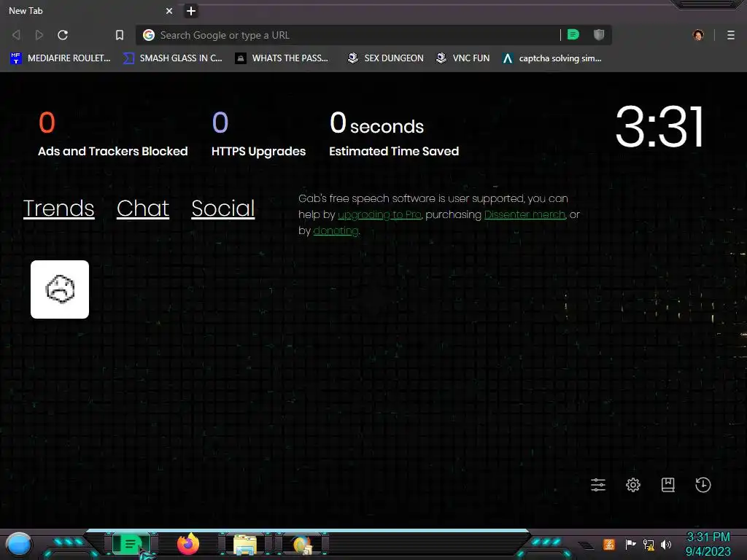The image size is (747, 560).
Task: Open the fourth taskbar app with globe icon
Action: click(302, 544)
